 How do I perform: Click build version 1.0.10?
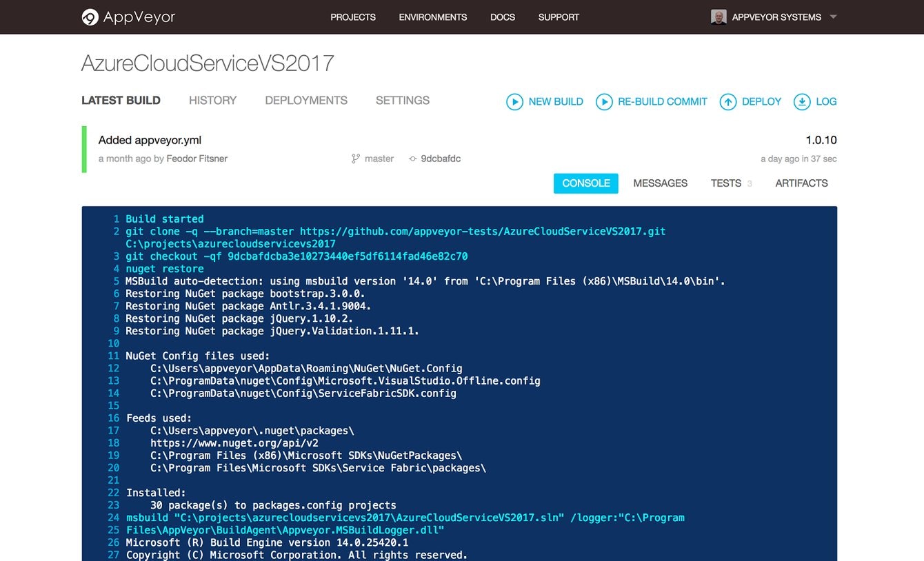point(821,140)
